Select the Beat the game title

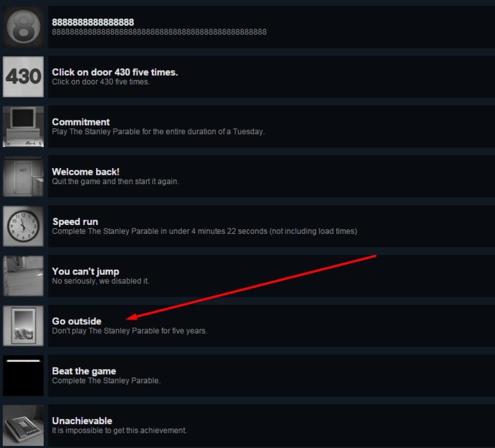coord(84,371)
